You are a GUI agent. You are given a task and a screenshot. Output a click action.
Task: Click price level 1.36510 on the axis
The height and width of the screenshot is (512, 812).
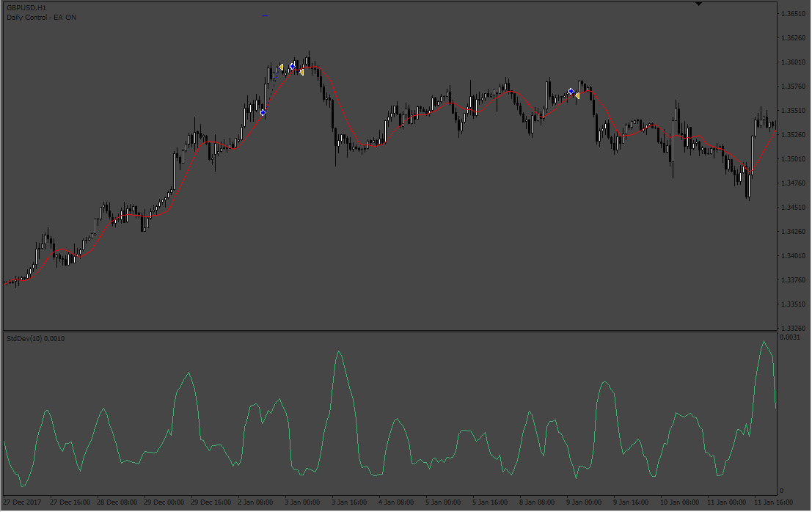[794, 13]
